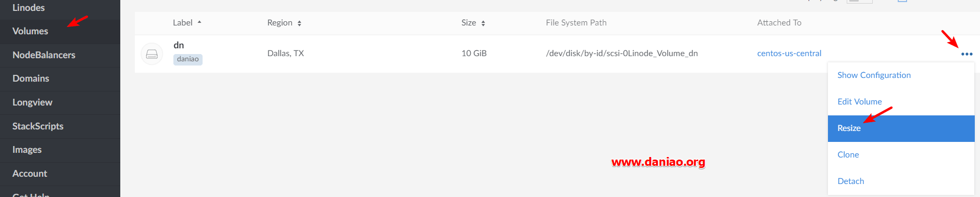Sort volumes by the Region column
Image resolution: width=980 pixels, height=197 pixels.
pos(284,23)
